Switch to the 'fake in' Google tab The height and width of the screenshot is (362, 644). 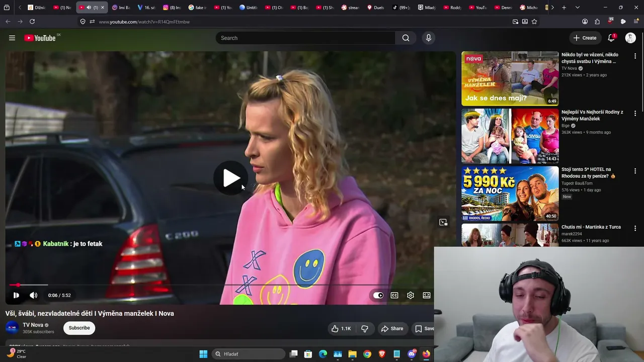198,8
